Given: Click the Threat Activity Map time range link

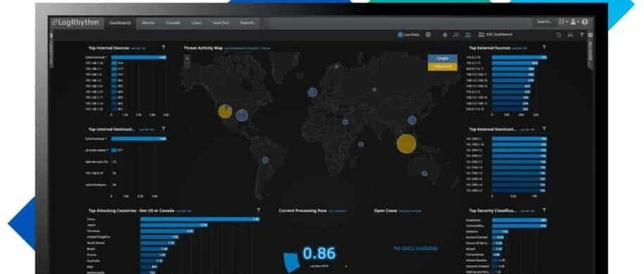Looking at the screenshot, I should (x=247, y=48).
